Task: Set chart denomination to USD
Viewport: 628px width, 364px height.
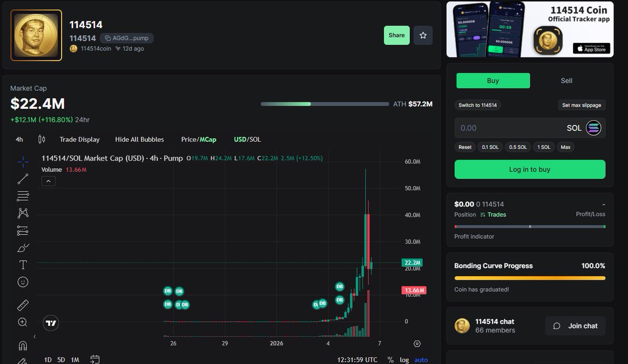Action: coord(240,139)
